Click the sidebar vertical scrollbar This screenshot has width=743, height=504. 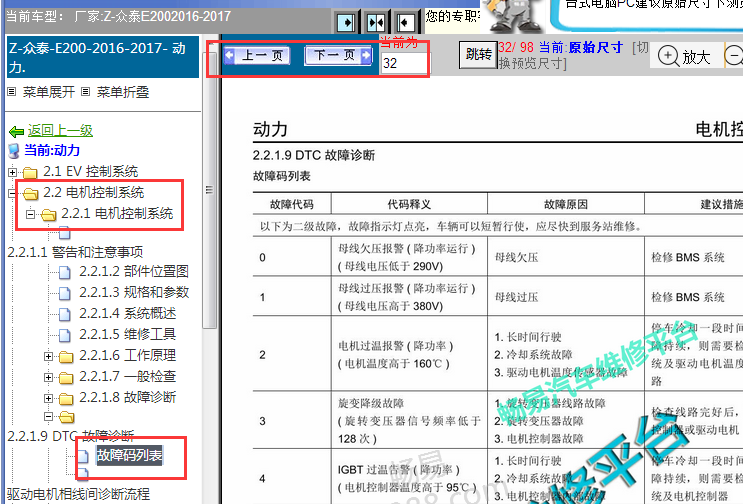[x=209, y=189]
